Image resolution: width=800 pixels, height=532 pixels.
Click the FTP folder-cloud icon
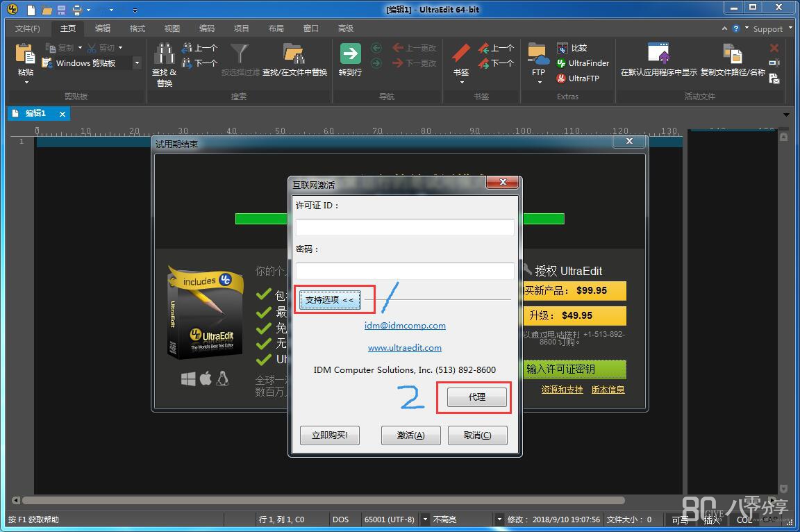(x=538, y=54)
